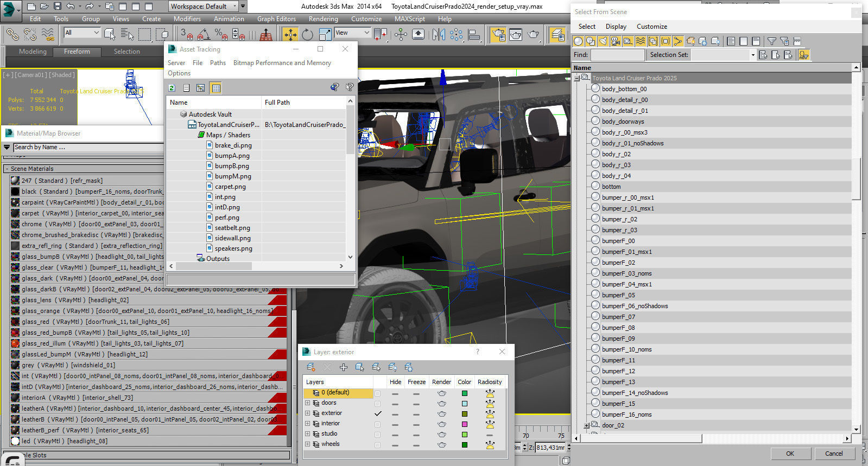Toggle Render teapot for the studio layer

click(442, 435)
